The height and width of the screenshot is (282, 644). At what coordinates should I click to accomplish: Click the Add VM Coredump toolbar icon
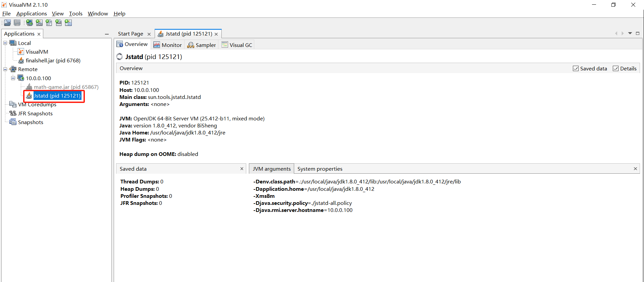49,23
